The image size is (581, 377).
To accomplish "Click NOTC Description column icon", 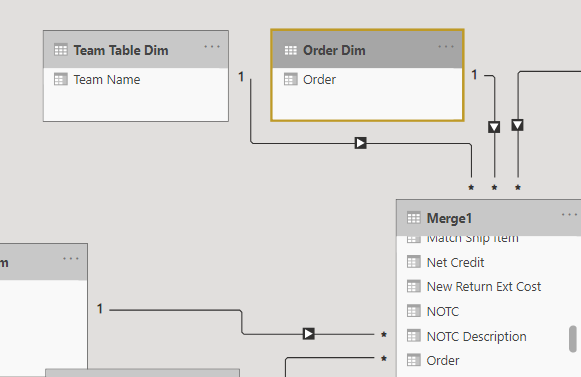I will [414, 336].
